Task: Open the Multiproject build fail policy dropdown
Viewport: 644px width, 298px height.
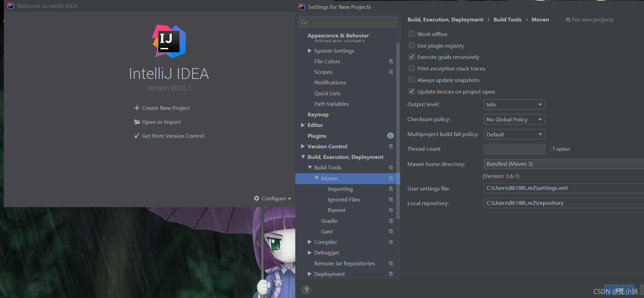Action: point(514,134)
